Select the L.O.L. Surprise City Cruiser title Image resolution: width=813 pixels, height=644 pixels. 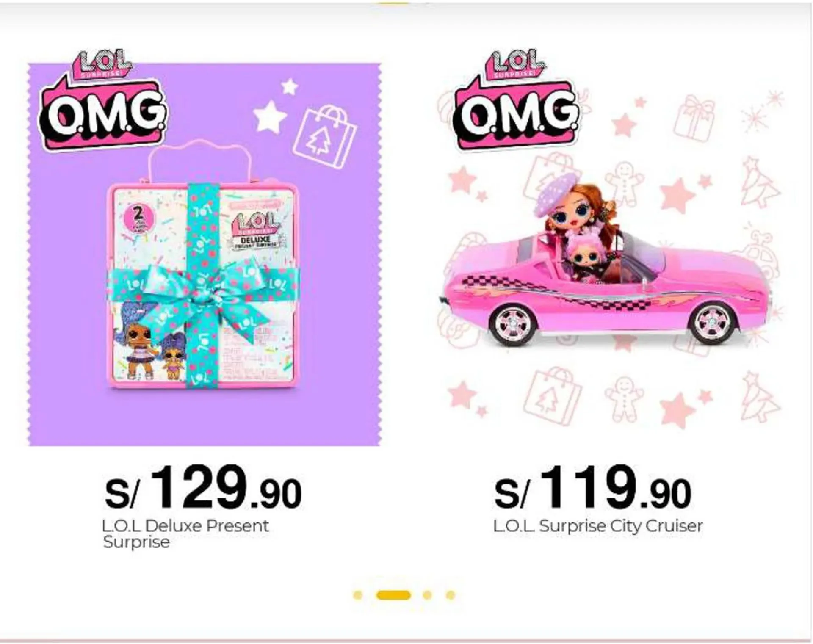click(x=597, y=526)
